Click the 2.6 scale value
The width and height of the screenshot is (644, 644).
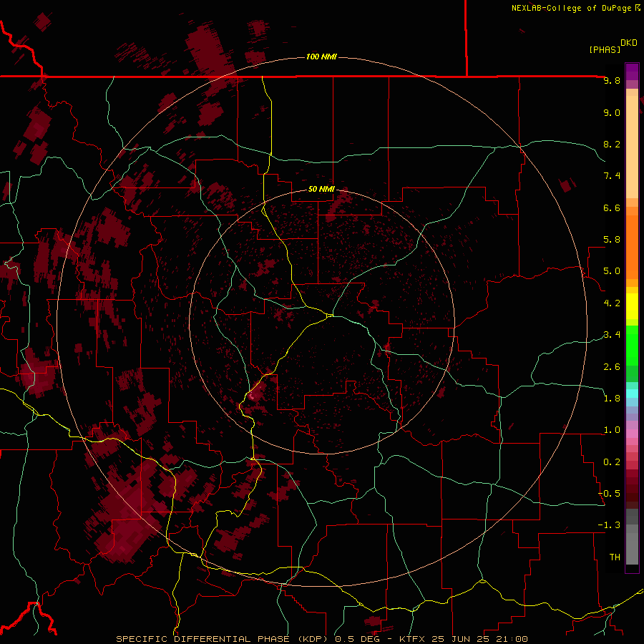coord(612,367)
